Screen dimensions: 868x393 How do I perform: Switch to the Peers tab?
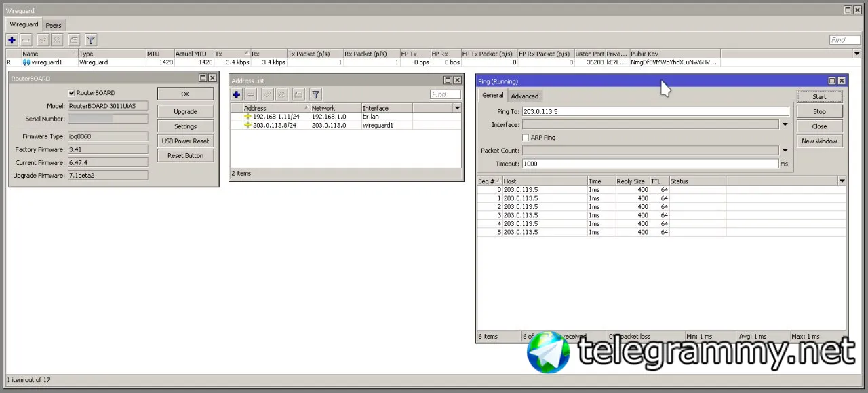54,25
